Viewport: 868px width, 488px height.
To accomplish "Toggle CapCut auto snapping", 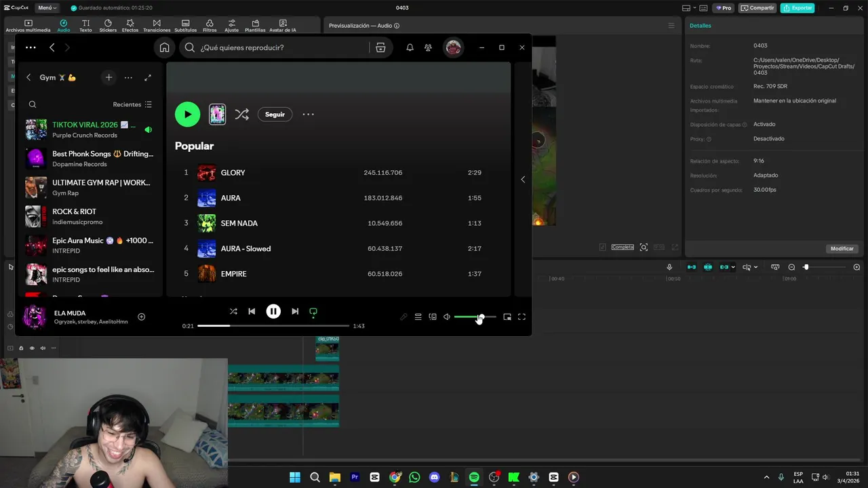I will [x=708, y=267].
